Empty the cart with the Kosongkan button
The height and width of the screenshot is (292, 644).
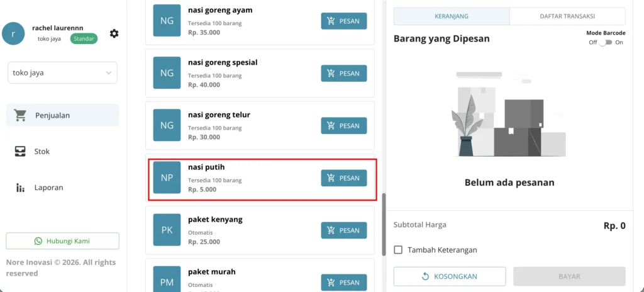[x=450, y=276]
